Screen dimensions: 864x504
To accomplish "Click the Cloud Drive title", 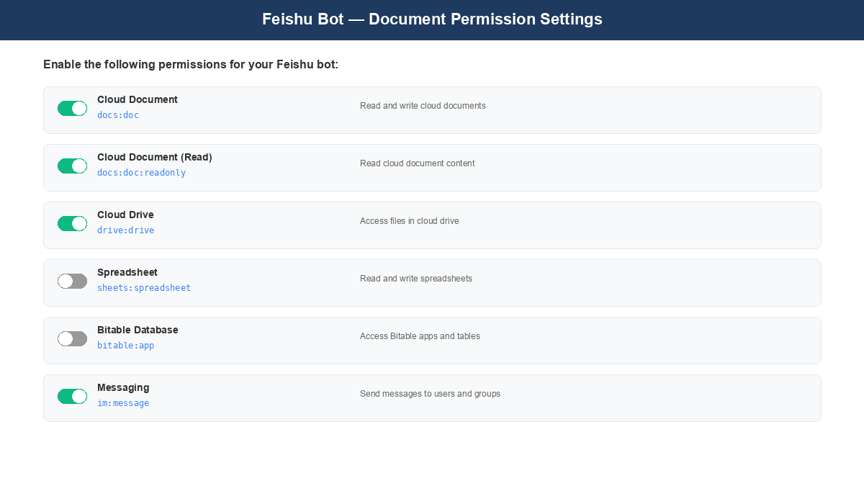I will click(125, 215).
